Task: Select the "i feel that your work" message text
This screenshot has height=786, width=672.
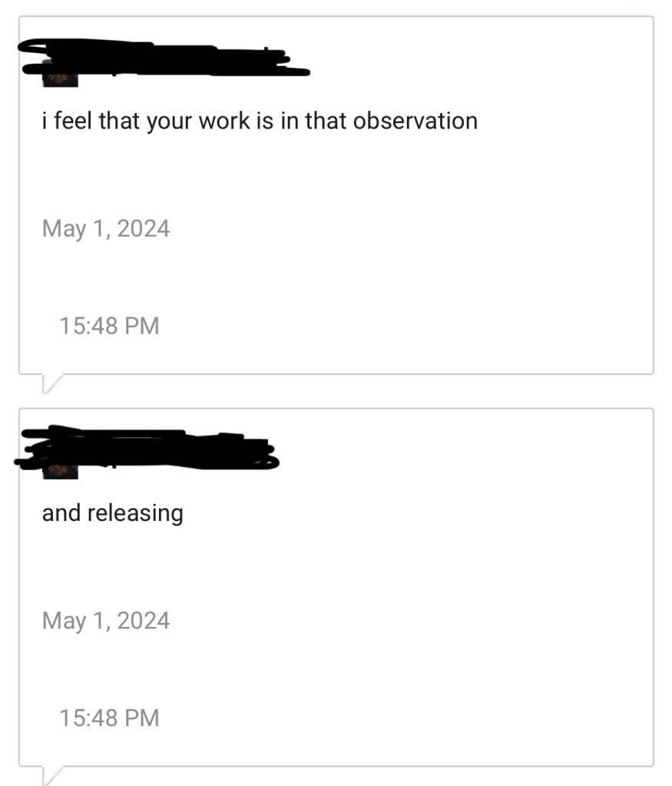Action: coord(260,121)
